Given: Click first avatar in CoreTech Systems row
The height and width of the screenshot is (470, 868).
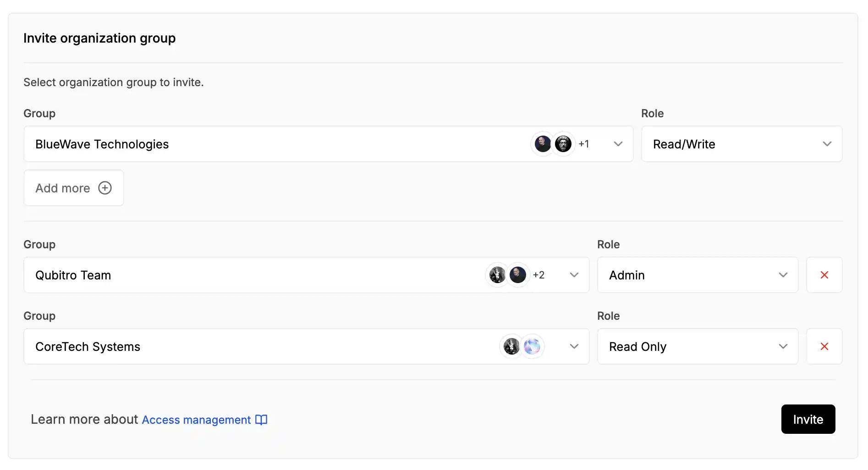Looking at the screenshot, I should coord(511,346).
